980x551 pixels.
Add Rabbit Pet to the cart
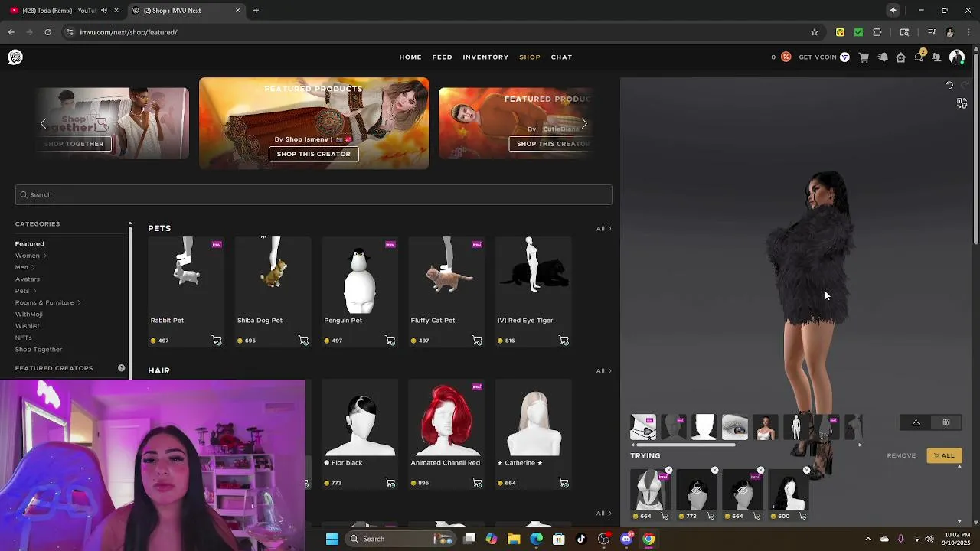click(x=217, y=341)
